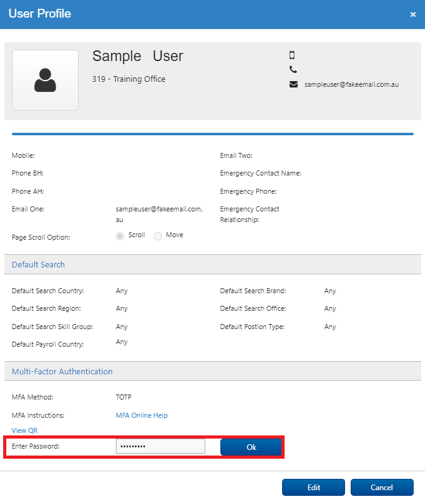The width and height of the screenshot is (425, 504).
Task: Open the MFA Online Help link
Action: (142, 415)
